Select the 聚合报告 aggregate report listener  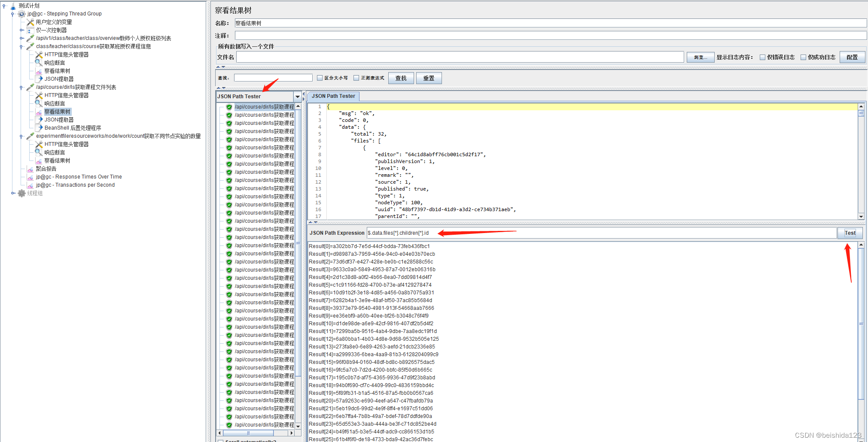46,168
